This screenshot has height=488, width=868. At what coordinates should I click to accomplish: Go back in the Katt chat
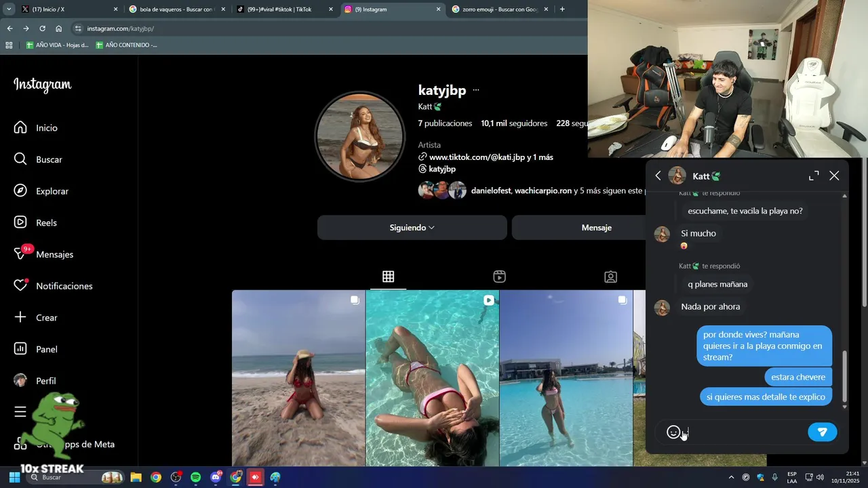click(x=658, y=176)
